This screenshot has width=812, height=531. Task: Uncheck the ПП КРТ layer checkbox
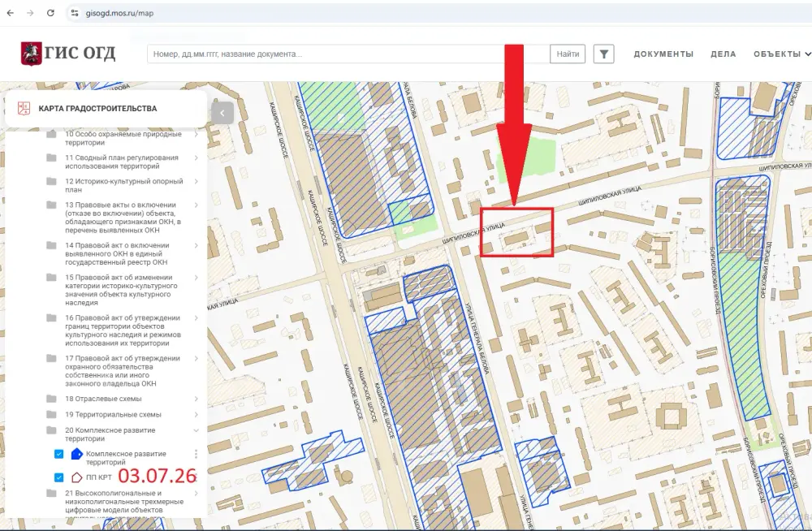coord(59,477)
